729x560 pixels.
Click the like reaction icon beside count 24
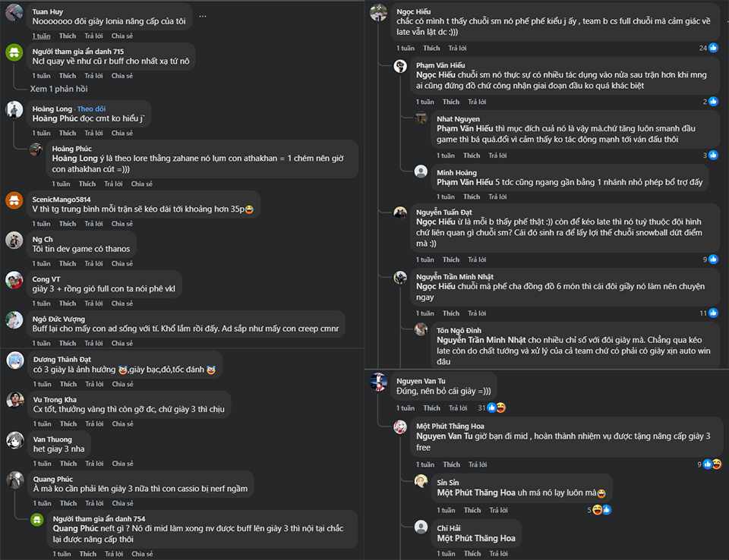[x=713, y=49]
